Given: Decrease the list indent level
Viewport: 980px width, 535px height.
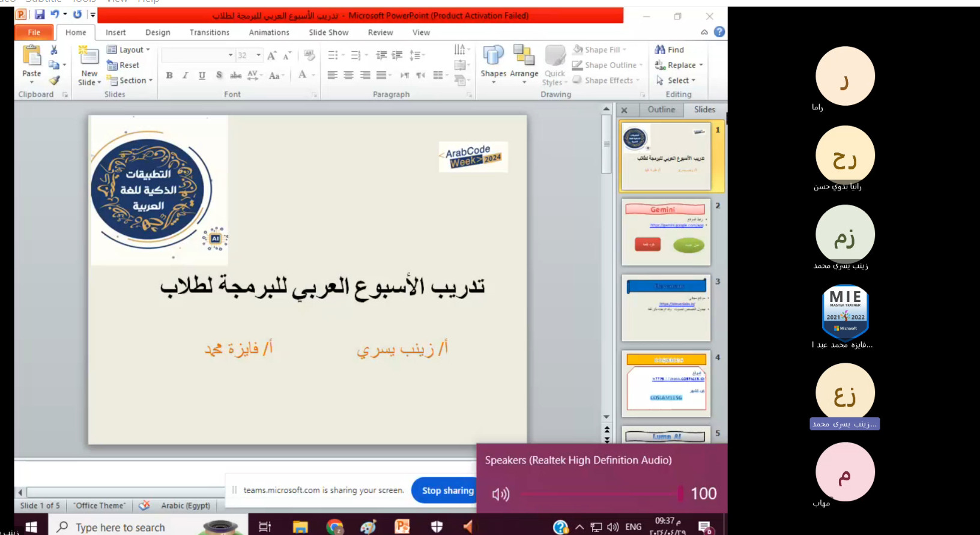Looking at the screenshot, I should coord(381,55).
